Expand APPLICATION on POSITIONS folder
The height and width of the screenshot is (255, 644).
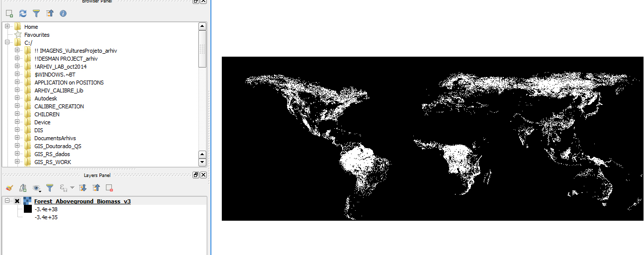point(17,82)
